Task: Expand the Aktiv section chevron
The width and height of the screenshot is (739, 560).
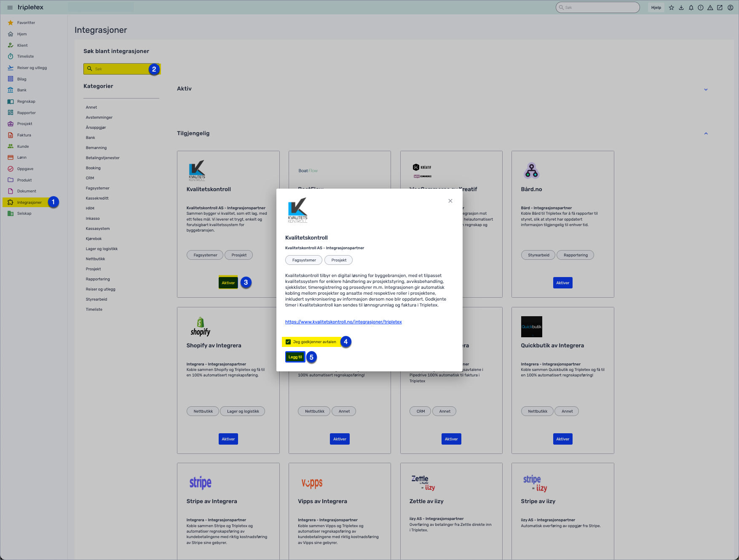Action: click(x=706, y=89)
